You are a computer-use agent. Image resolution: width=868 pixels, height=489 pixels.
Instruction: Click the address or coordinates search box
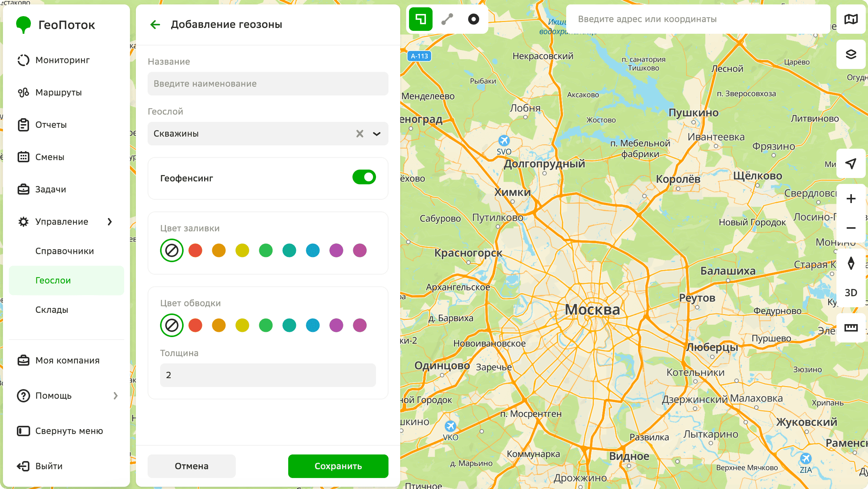tap(698, 19)
